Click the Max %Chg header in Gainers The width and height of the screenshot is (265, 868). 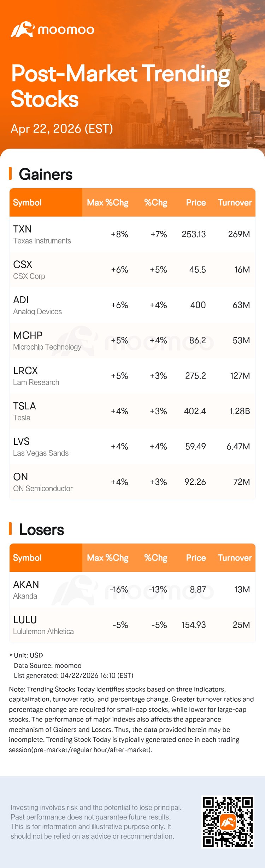[x=107, y=202]
